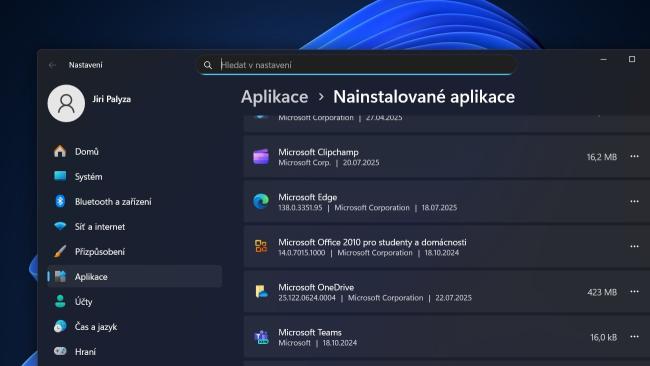The image size is (650, 366).
Task: Click the Microsoft OneDrive app icon
Action: click(x=261, y=292)
